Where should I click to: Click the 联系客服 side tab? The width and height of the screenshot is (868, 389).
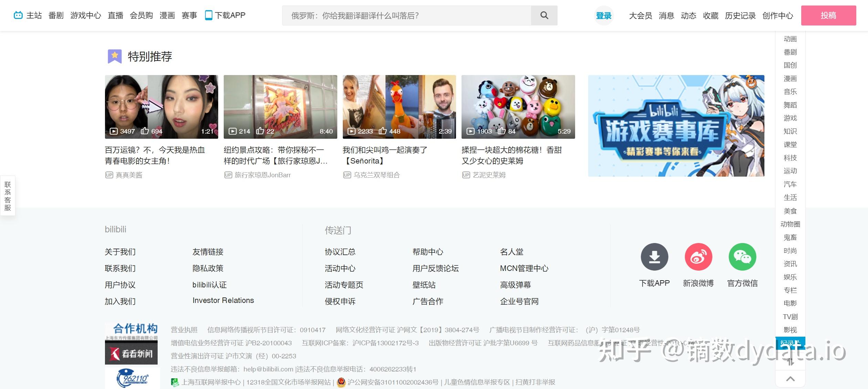click(x=8, y=196)
